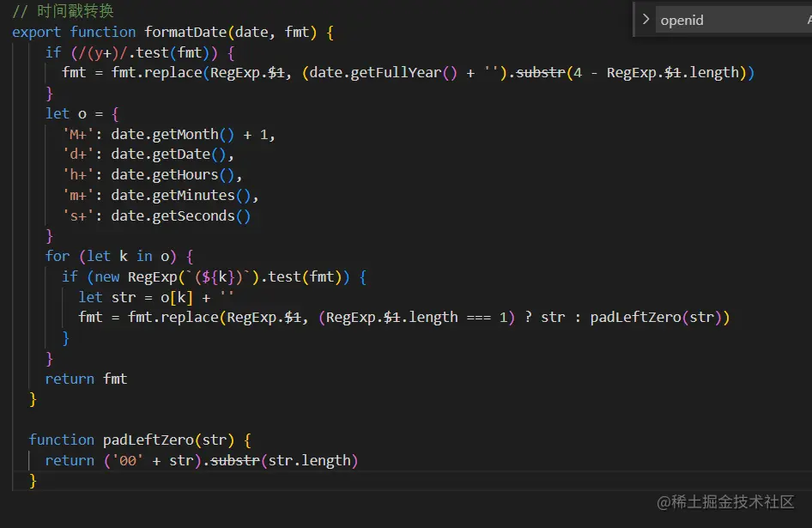Click the 's+' line with getSeconds

[156, 215]
